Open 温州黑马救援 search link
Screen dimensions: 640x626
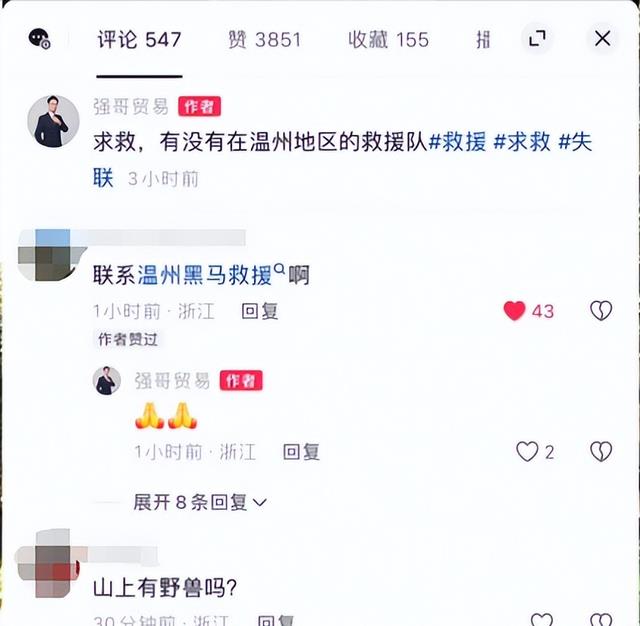205,275
